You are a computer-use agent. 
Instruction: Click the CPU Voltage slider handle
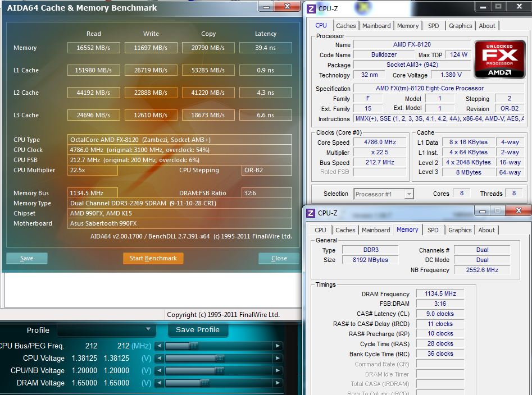[x=220, y=359]
